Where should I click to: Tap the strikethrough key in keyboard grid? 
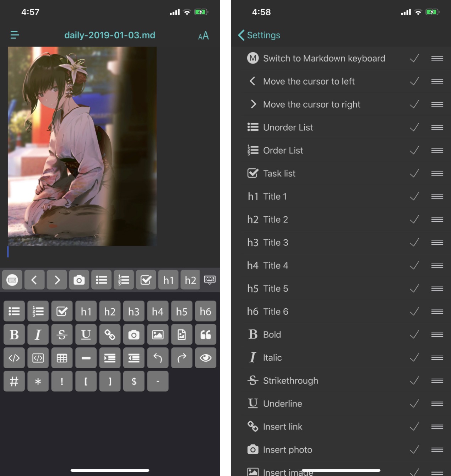coord(62,335)
